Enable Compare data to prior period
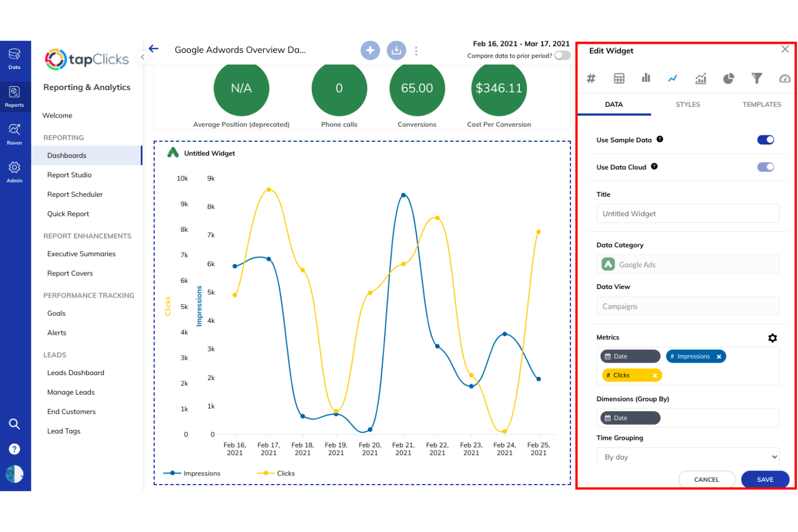 coord(562,55)
